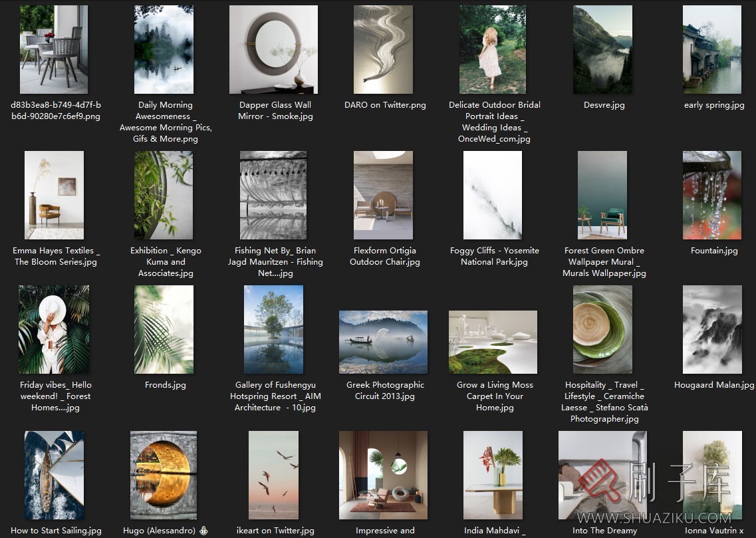Select the file name label 'How to Start Sailing.jpg'
Image resolution: width=756 pixels, height=538 pixels.
(x=57, y=531)
